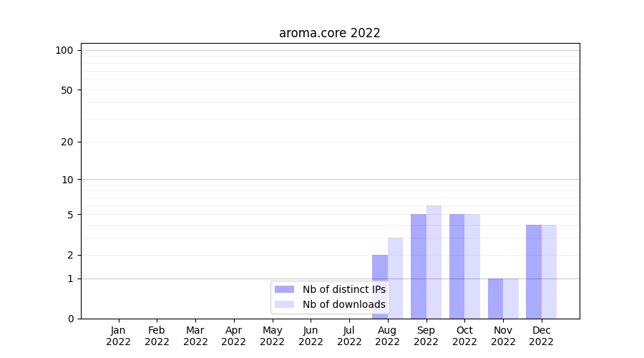
Task: Select the December downloads bar
Action: [549, 271]
